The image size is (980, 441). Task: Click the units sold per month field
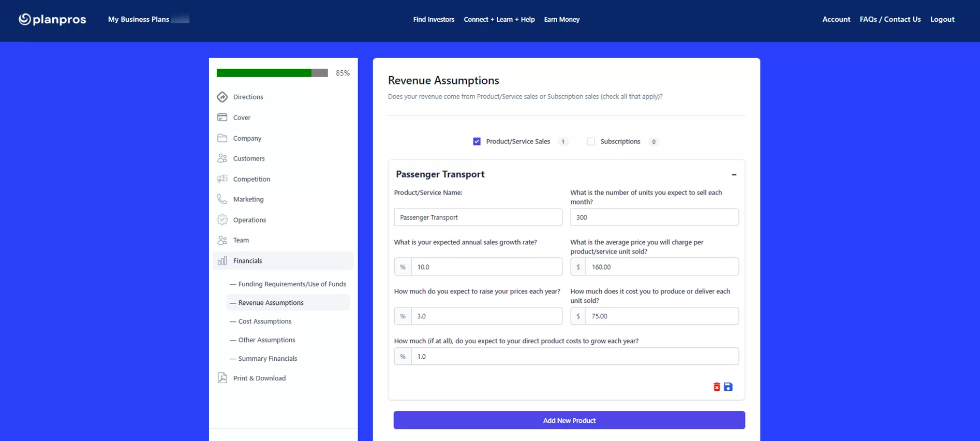(654, 217)
